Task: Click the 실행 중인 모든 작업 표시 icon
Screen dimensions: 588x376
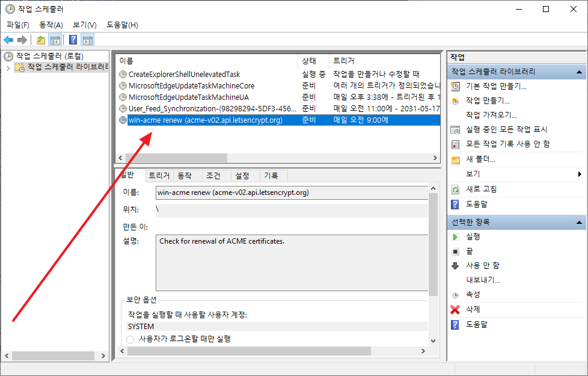Action: coord(455,130)
